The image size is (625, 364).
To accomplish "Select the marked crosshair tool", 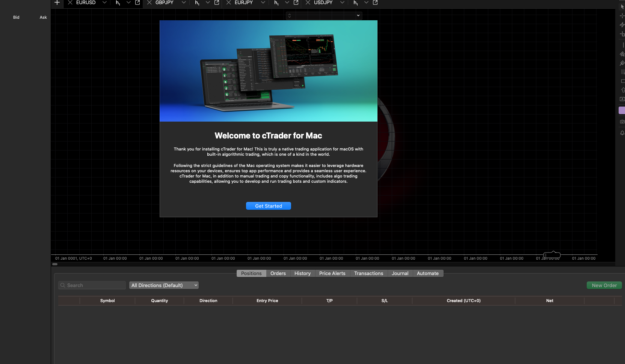I will pyautogui.click(x=622, y=25).
